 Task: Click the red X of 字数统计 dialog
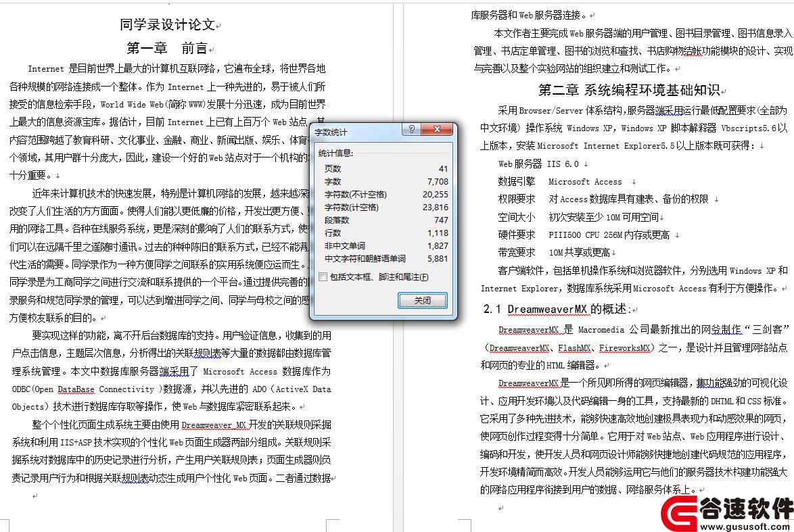coord(437,130)
